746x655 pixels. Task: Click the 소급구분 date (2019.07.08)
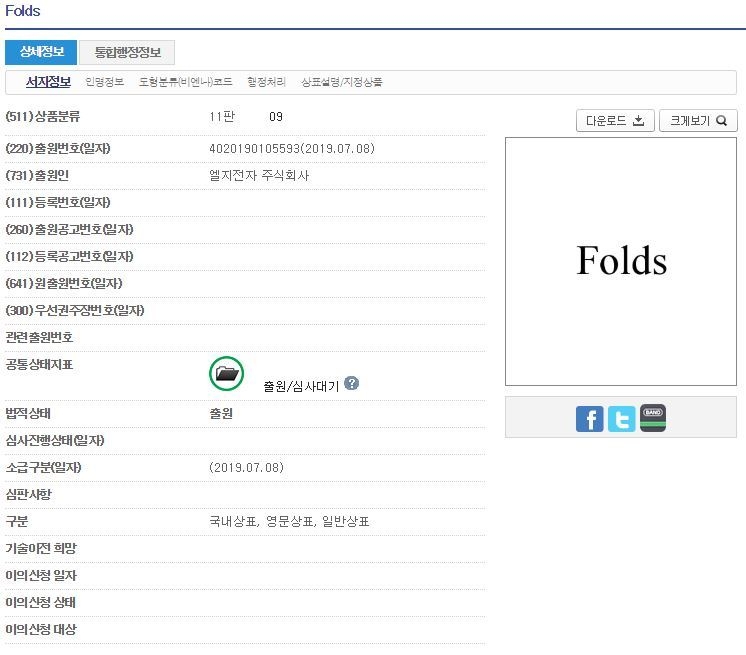(246, 468)
